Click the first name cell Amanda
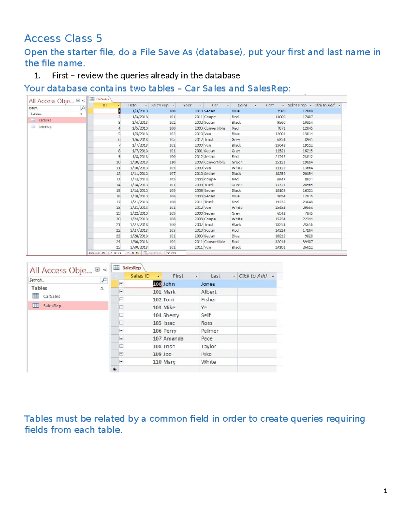Image resolution: width=411 pixels, height=532 pixels. point(181,338)
